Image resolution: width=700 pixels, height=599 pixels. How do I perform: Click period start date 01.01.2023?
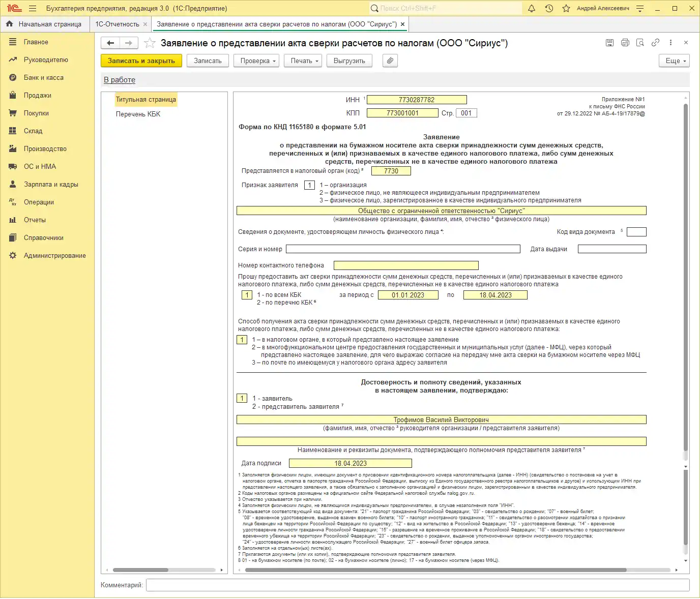pyautogui.click(x=408, y=295)
